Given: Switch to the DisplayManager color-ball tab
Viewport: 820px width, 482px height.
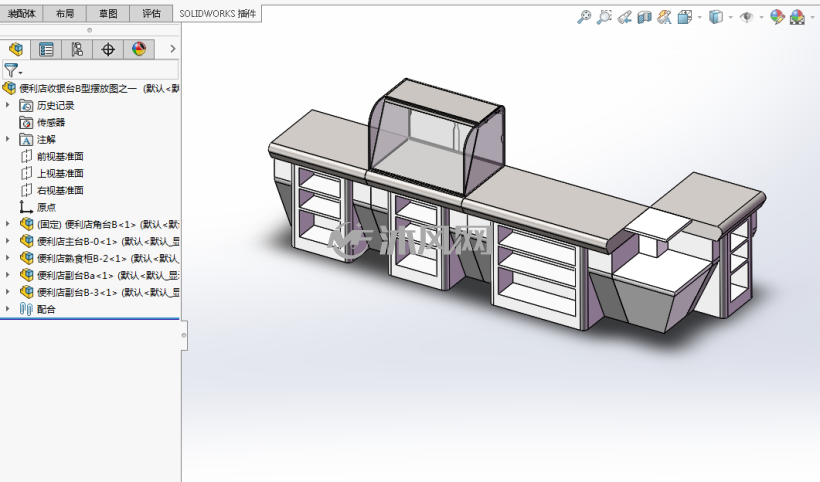Looking at the screenshot, I should (139, 49).
